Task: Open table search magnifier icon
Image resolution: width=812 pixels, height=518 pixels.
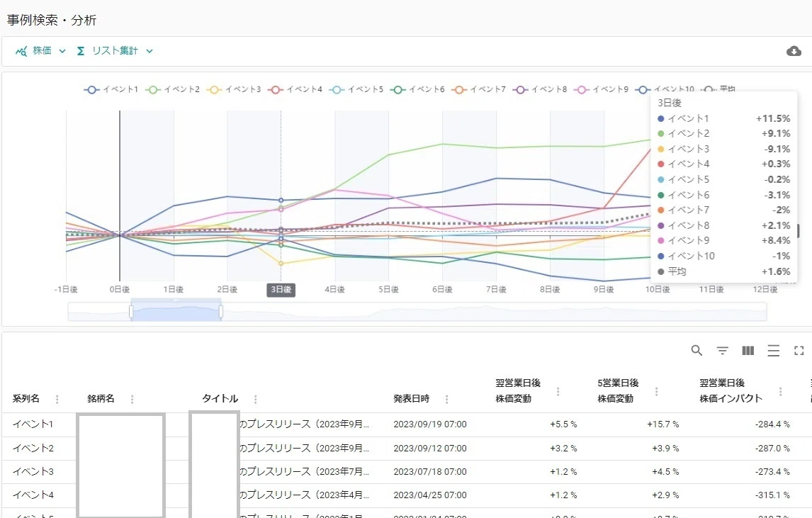Action: [697, 351]
